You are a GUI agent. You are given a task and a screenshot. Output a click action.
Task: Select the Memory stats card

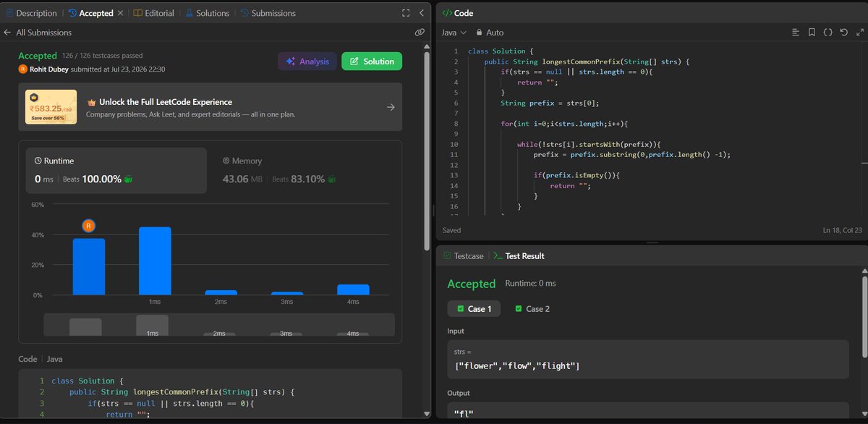tap(304, 171)
